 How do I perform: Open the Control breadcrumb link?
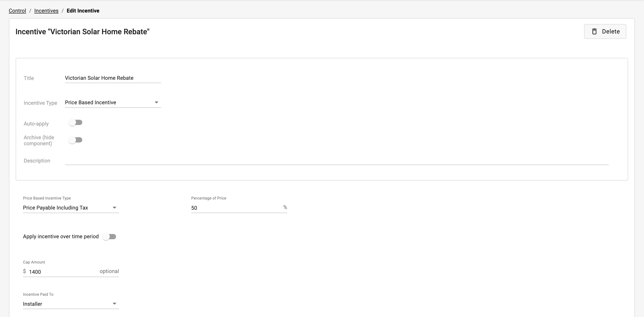[x=17, y=11]
